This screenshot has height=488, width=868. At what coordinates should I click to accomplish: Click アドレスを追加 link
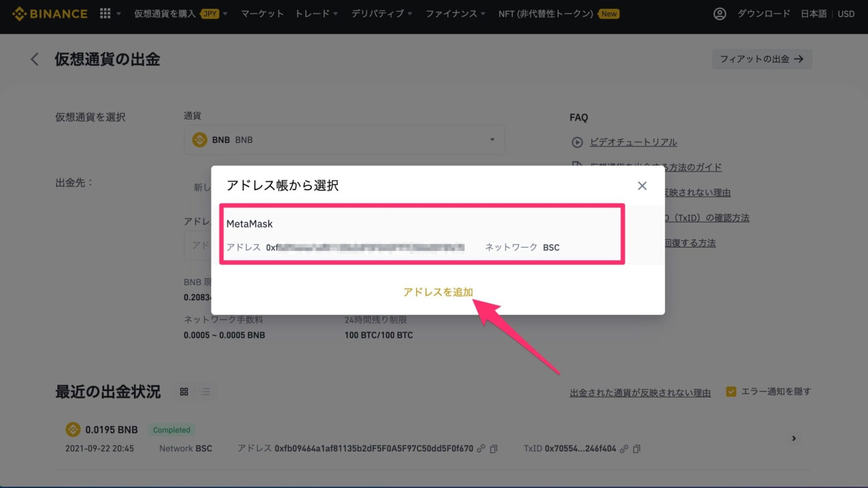tap(438, 292)
